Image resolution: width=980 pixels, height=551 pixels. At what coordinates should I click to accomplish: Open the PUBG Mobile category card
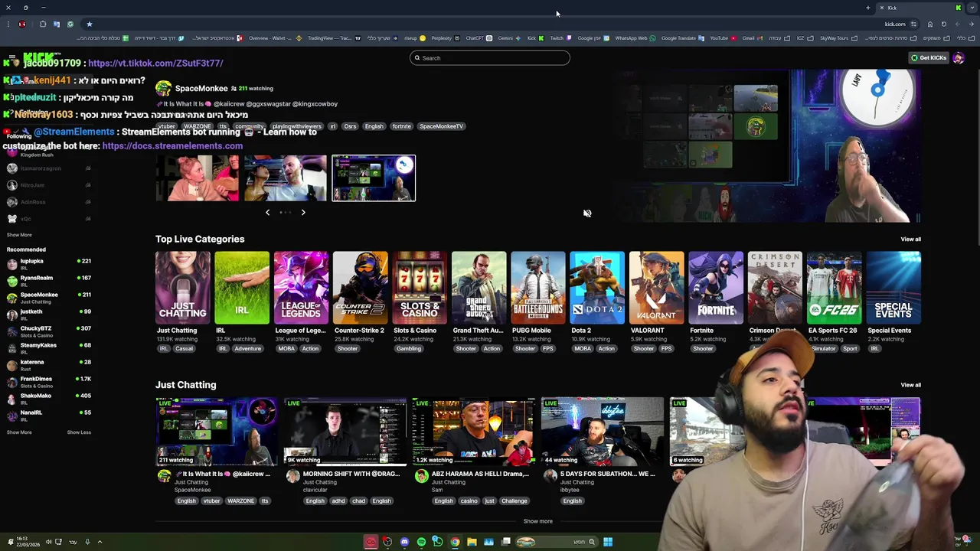[x=538, y=288]
